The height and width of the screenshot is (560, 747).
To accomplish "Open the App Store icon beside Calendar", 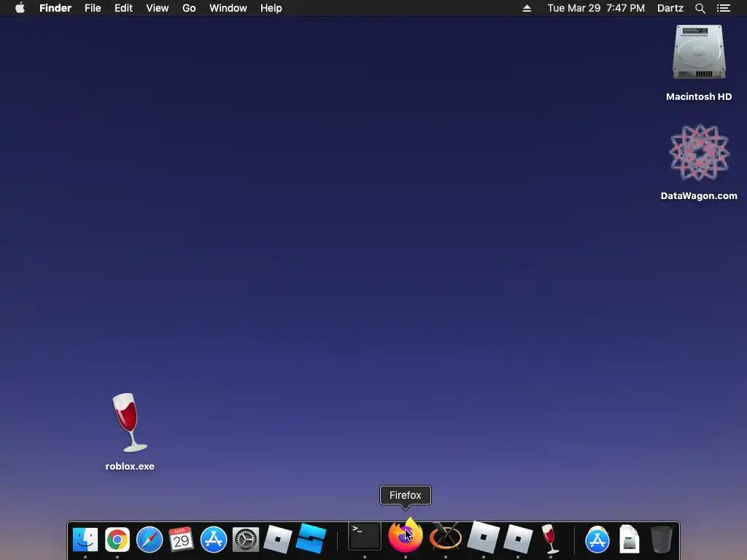I will point(214,540).
